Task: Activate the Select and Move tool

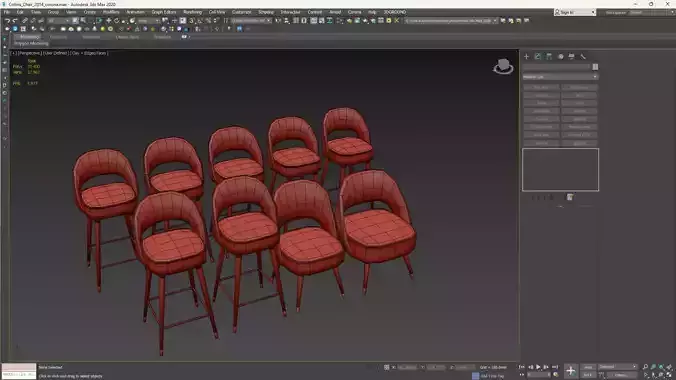Action: pyautogui.click(x=109, y=20)
